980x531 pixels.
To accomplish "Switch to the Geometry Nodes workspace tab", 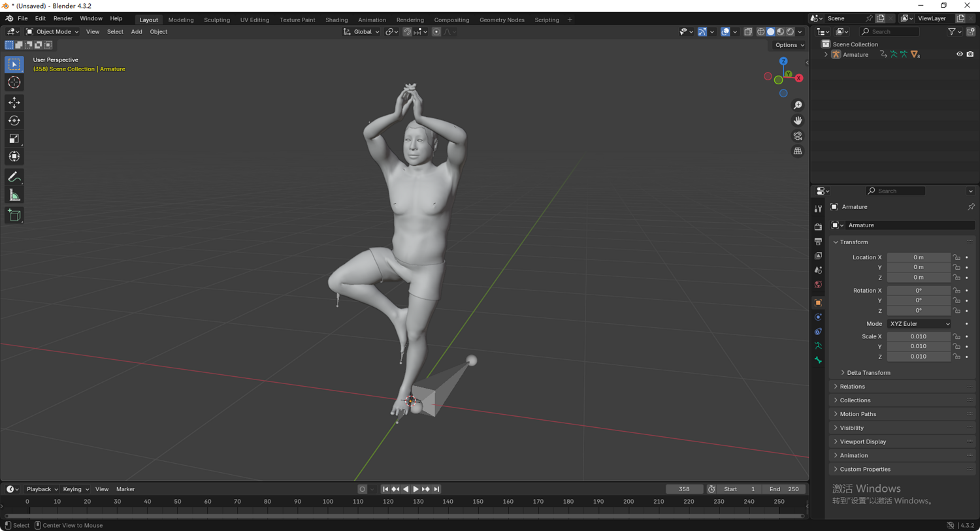I will click(x=502, y=20).
